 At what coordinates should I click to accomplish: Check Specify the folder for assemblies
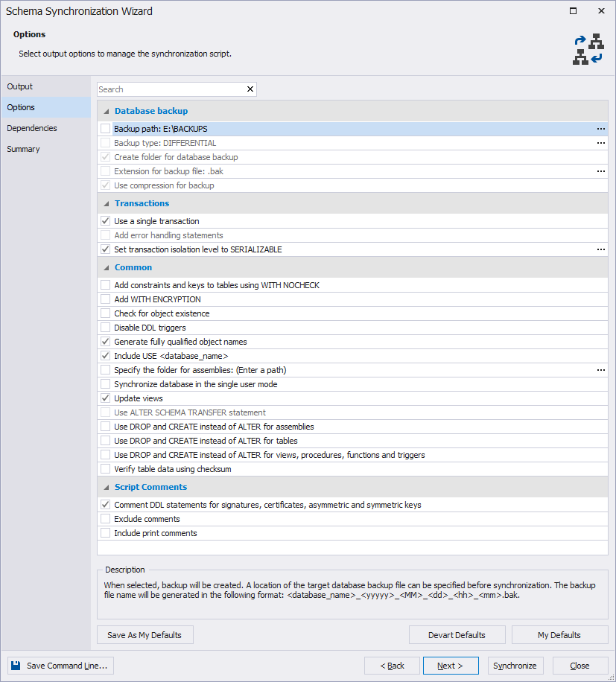pos(105,370)
